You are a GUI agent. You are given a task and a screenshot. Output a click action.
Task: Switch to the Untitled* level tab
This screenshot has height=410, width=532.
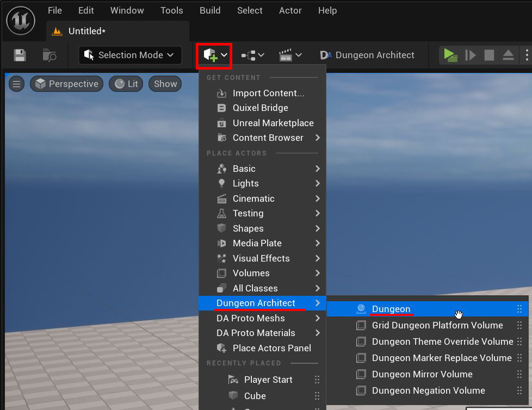click(117, 31)
